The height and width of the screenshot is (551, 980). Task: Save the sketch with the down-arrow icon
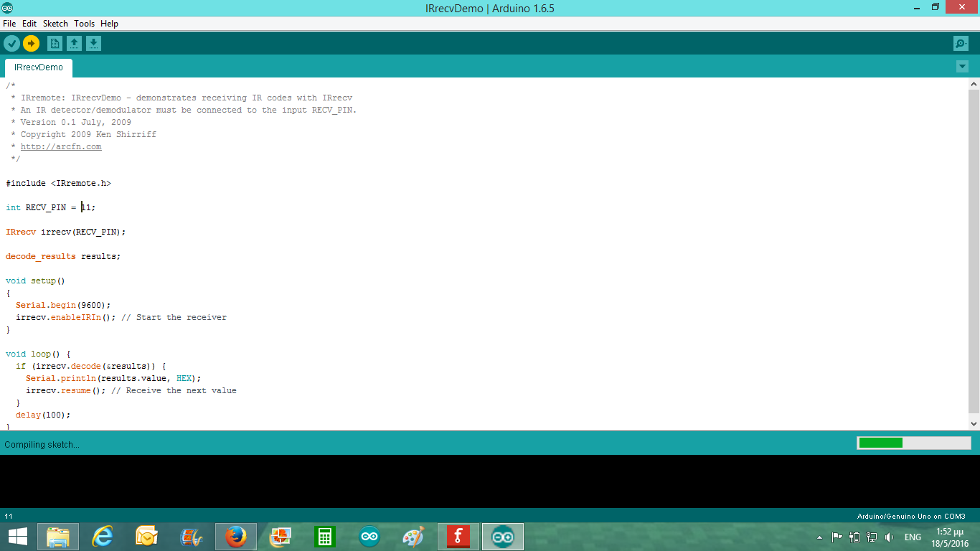pyautogui.click(x=93, y=44)
